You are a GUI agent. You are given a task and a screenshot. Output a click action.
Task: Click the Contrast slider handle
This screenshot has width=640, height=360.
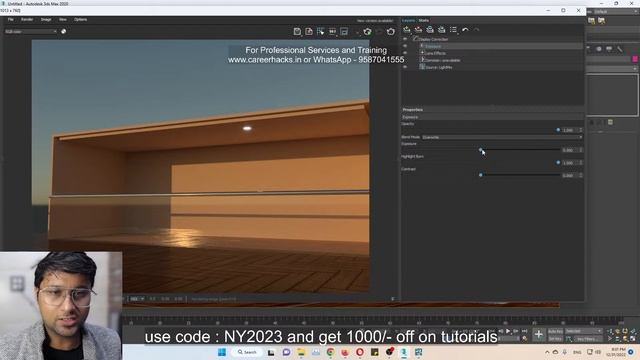pos(481,175)
